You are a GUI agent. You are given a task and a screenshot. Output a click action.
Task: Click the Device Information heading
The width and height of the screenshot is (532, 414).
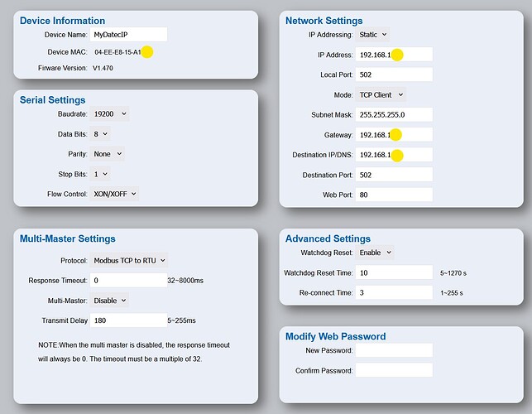(62, 21)
